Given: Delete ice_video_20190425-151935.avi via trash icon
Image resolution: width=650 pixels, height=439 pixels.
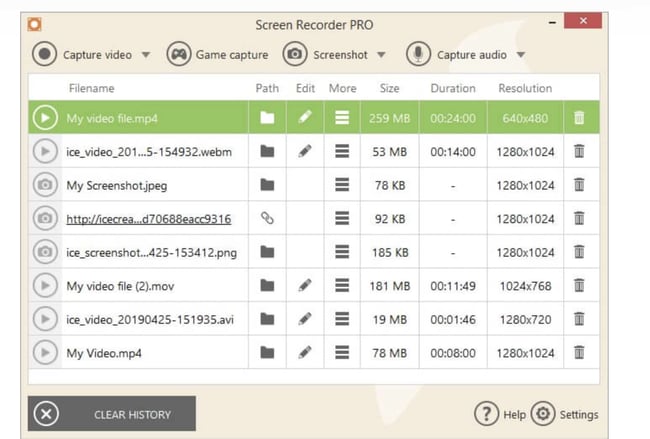Looking at the screenshot, I should pyautogui.click(x=578, y=319).
